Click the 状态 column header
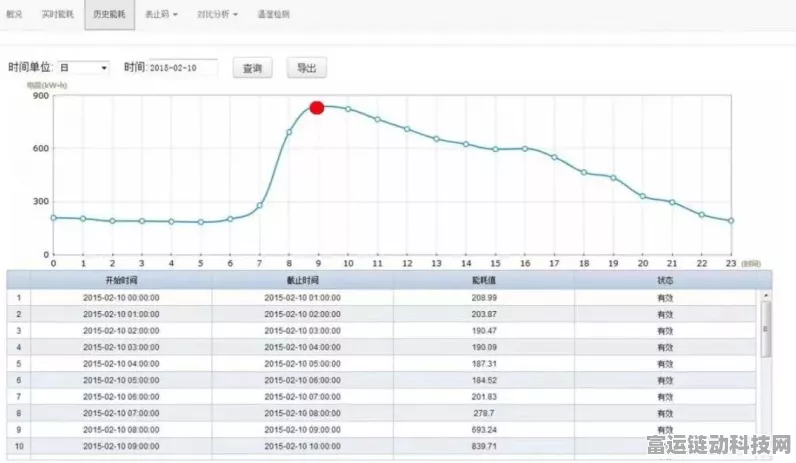This screenshot has height=463, width=796. (x=665, y=280)
